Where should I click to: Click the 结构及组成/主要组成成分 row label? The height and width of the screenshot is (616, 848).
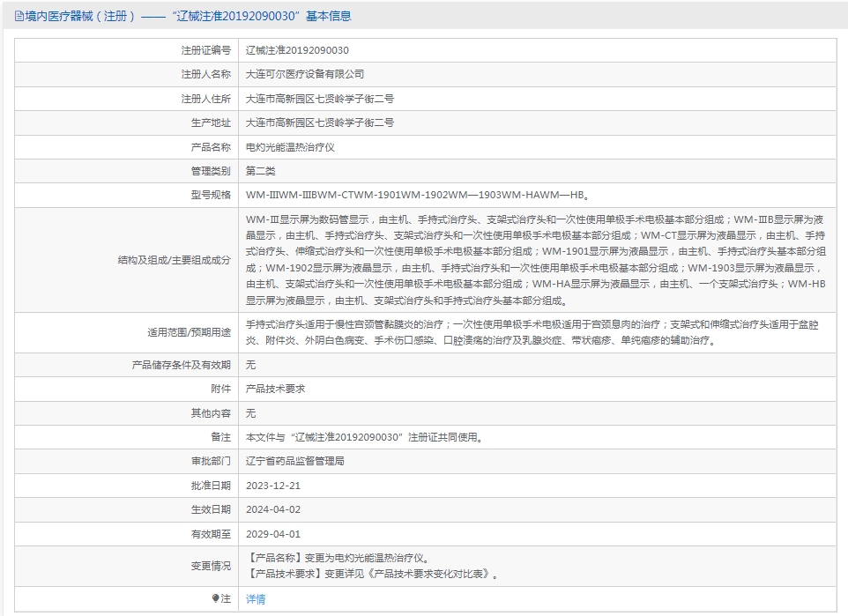tap(174, 260)
